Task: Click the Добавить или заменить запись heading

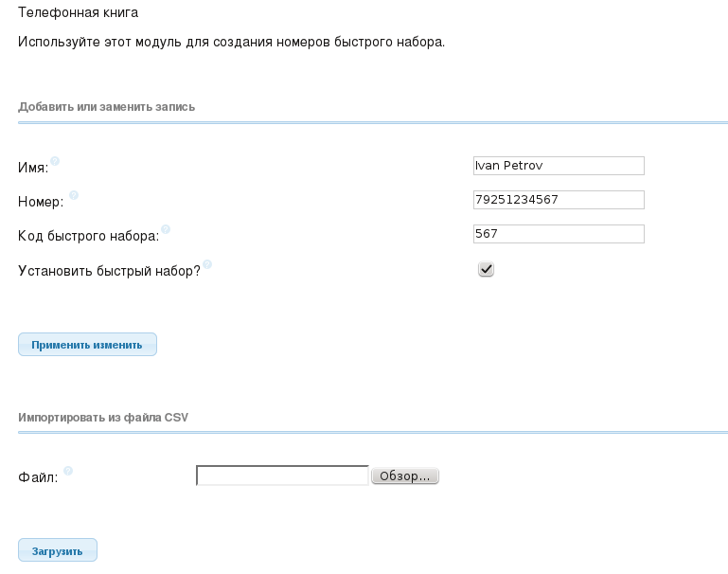Action: click(106, 107)
